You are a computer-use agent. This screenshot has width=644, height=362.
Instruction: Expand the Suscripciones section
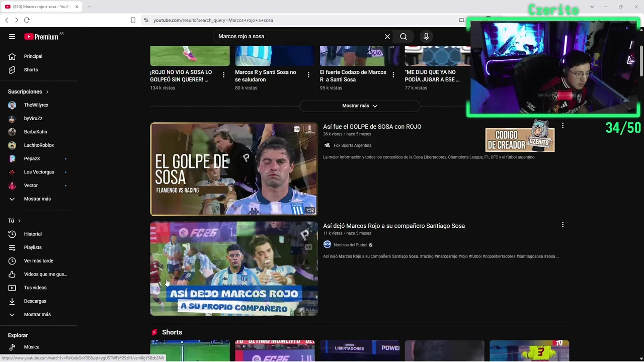point(28,92)
